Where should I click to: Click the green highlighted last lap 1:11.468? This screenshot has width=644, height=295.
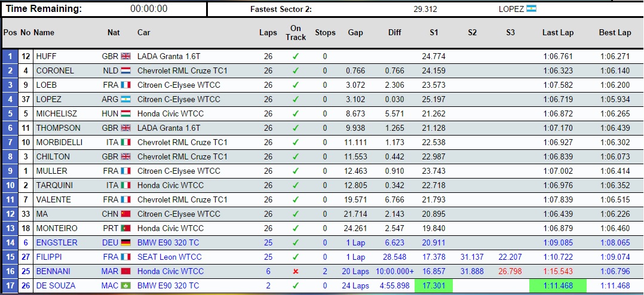(558, 286)
